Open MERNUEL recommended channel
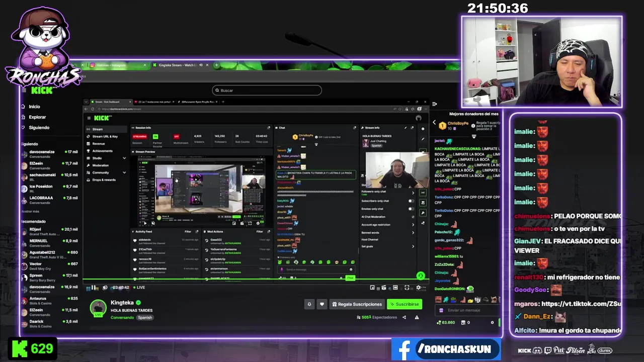The image size is (644, 362). point(49,243)
